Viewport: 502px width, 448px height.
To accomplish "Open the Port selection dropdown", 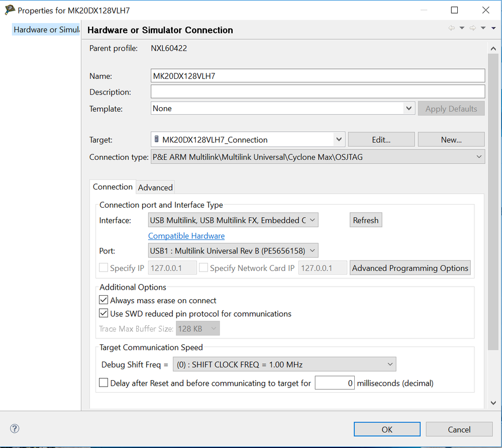I will point(233,250).
